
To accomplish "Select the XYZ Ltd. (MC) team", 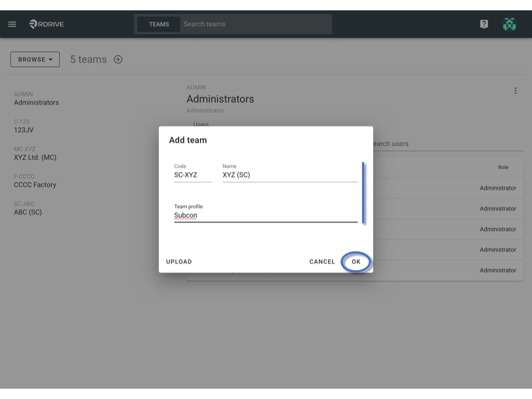I will coord(35,153).
